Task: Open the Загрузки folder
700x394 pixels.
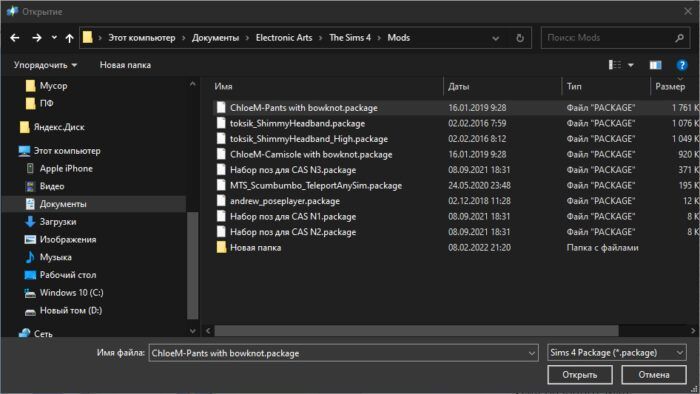Action: [58, 222]
